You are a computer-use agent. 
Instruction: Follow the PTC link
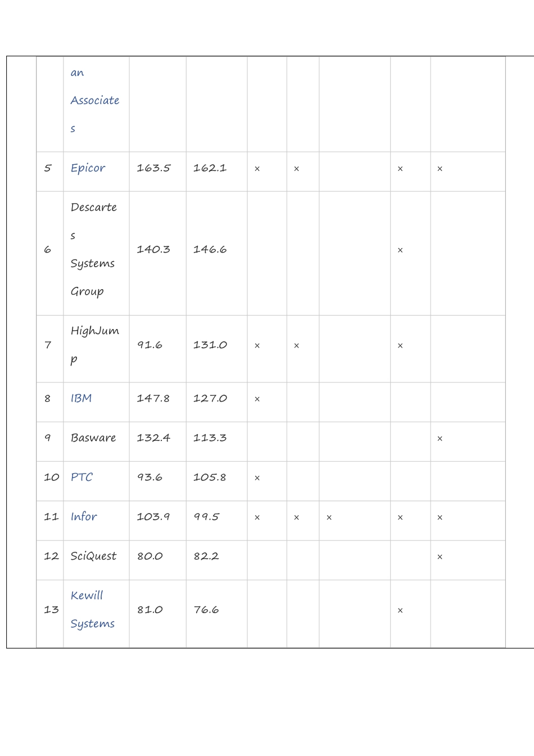pyautogui.click(x=82, y=477)
